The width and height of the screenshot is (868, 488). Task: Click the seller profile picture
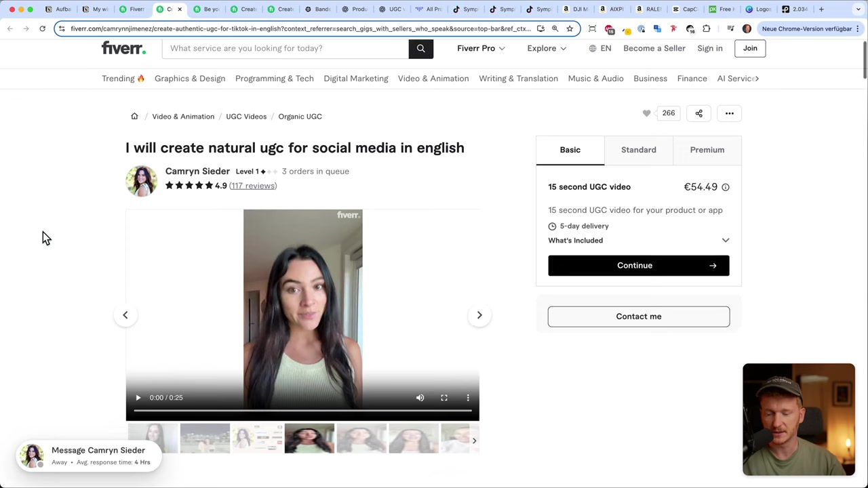click(141, 181)
